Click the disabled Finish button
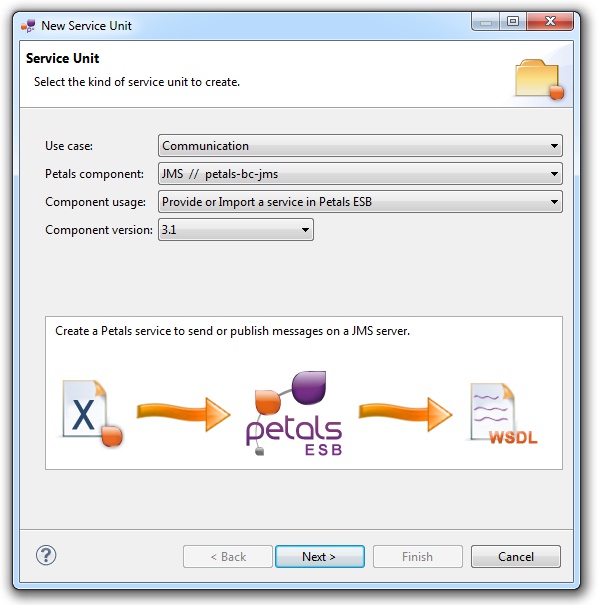This screenshot has height=605, width=599. pyautogui.click(x=418, y=556)
